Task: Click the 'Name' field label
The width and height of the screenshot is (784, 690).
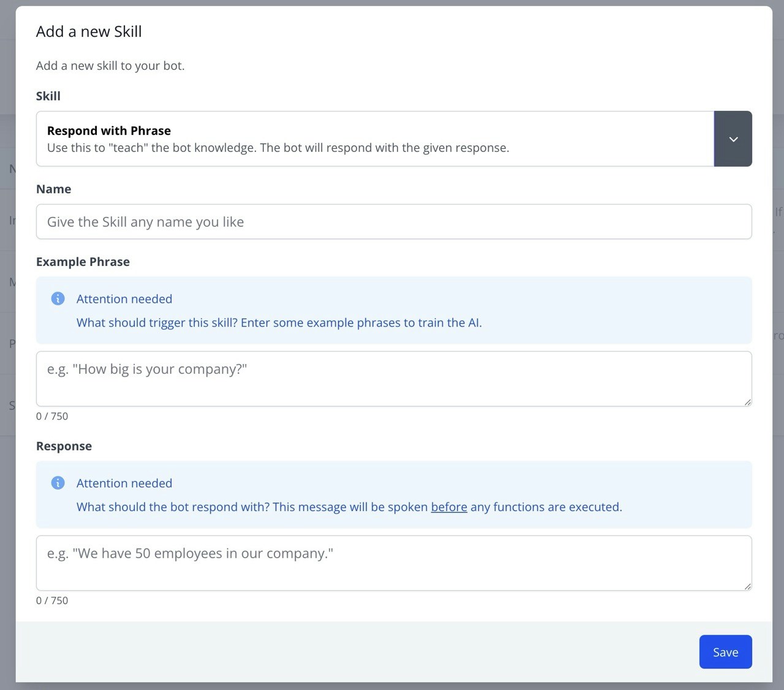Action: [x=53, y=189]
